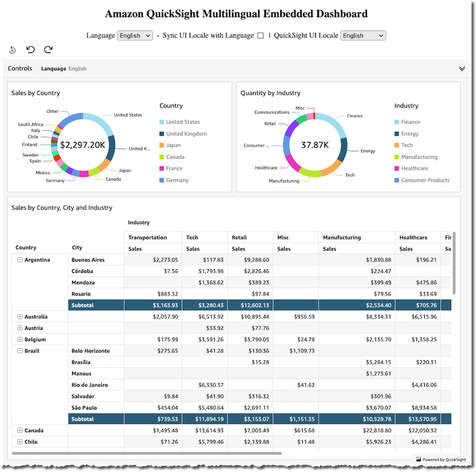Click the France legend swatch
The height and width of the screenshot is (472, 476).
coord(161,168)
